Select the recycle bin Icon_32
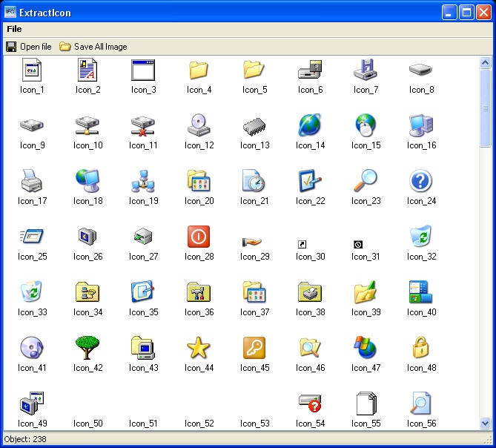 tap(421, 237)
